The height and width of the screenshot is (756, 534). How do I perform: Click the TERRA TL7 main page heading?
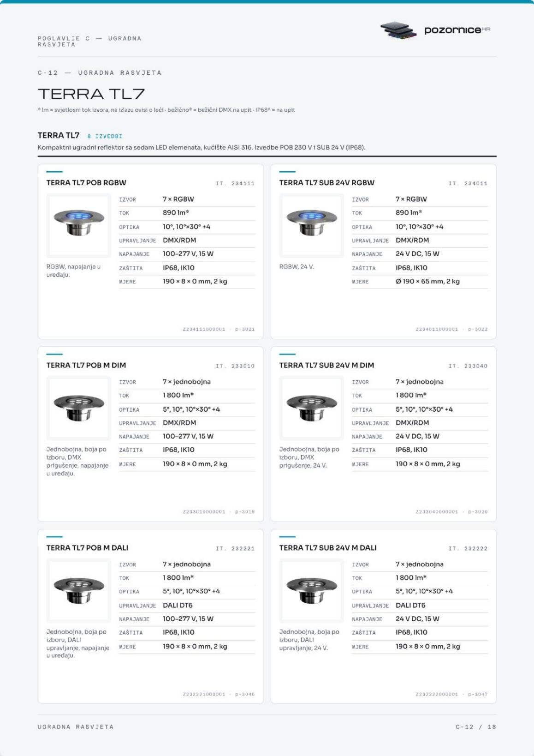click(x=91, y=94)
